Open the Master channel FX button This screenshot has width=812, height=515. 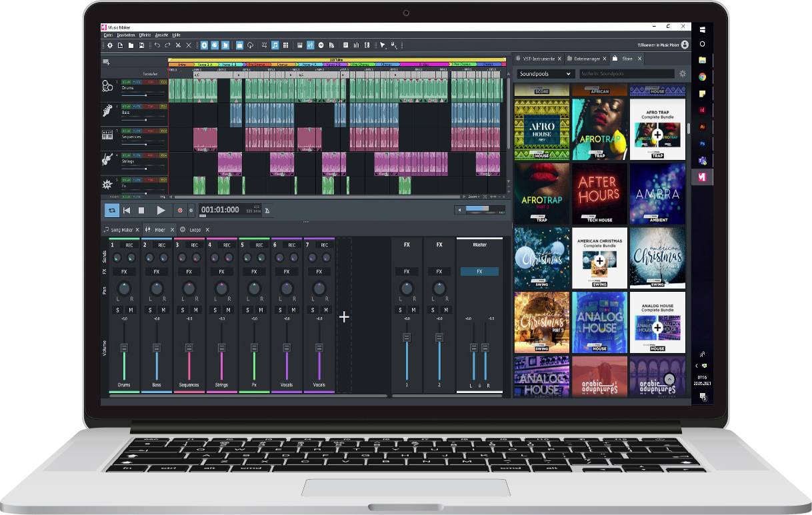click(x=479, y=272)
